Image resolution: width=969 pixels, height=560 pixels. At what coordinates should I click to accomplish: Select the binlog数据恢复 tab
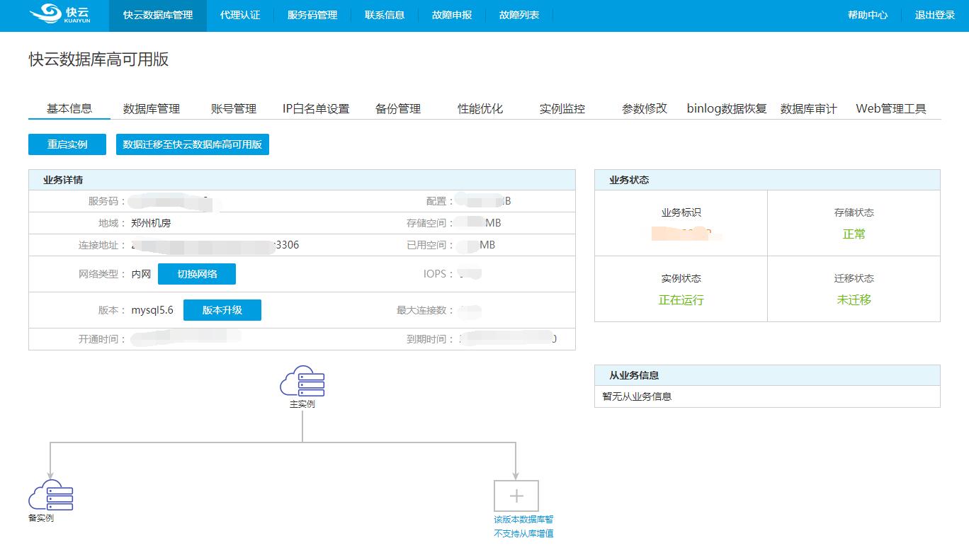pos(727,108)
